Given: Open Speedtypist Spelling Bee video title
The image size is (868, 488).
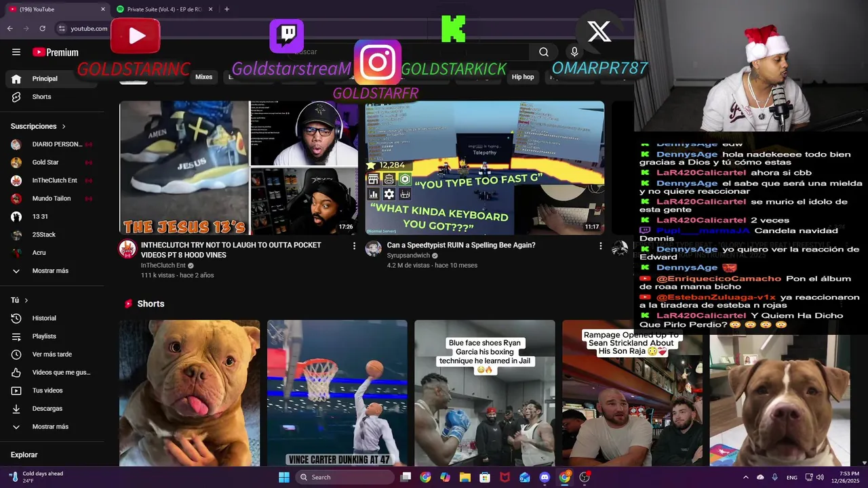Looking at the screenshot, I should pyautogui.click(x=461, y=245).
